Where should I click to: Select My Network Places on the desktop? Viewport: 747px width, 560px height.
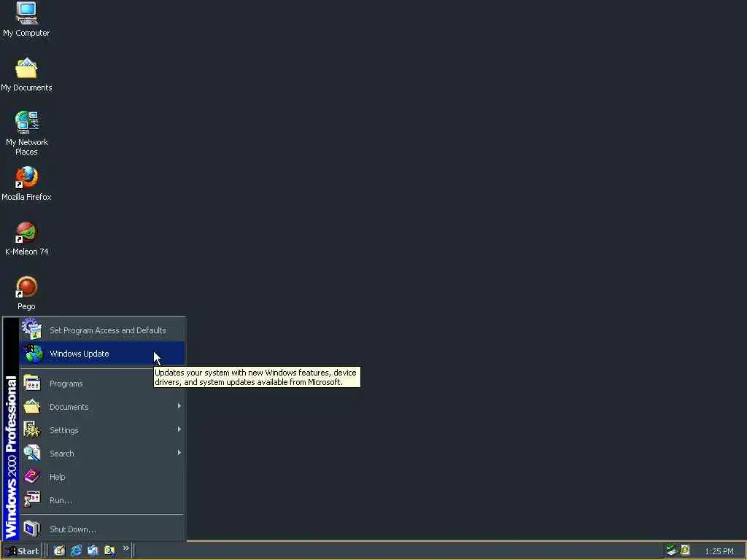coord(26,133)
